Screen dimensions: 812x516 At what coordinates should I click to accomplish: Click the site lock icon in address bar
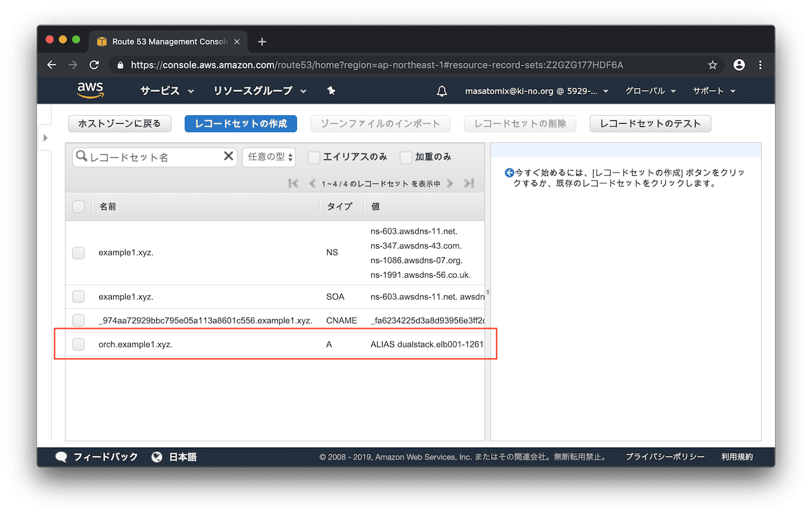coord(120,65)
